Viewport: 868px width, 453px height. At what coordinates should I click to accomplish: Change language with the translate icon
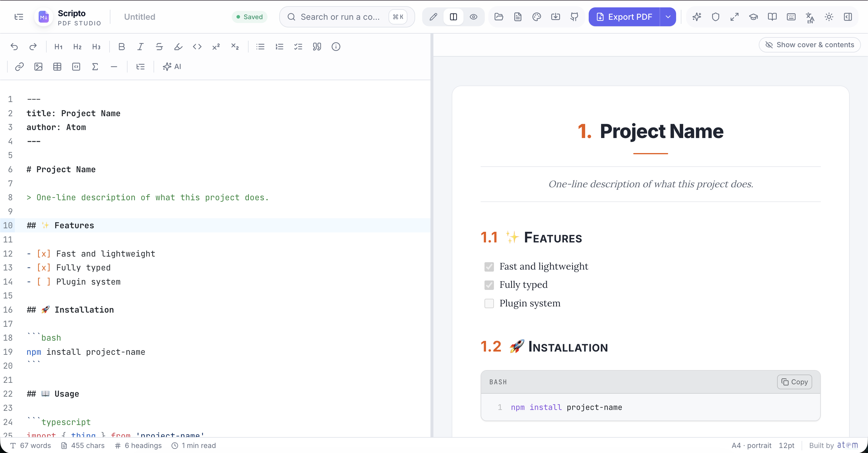(810, 17)
